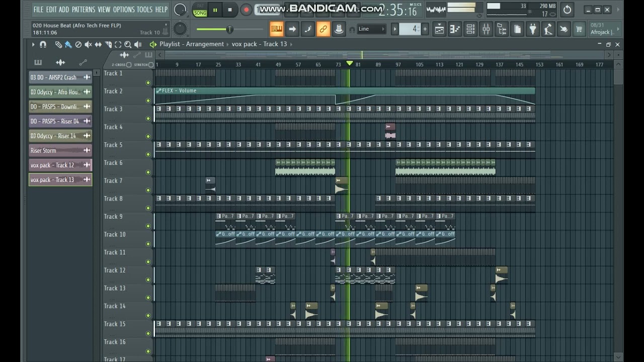Mute Track 9 using its green dot
The image size is (644, 362).
(148, 226)
